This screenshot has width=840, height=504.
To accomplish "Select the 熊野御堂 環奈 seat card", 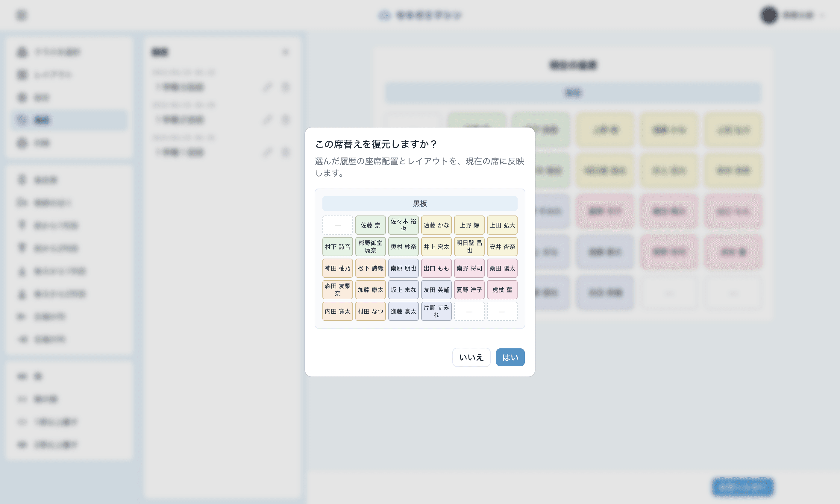I will point(370,247).
